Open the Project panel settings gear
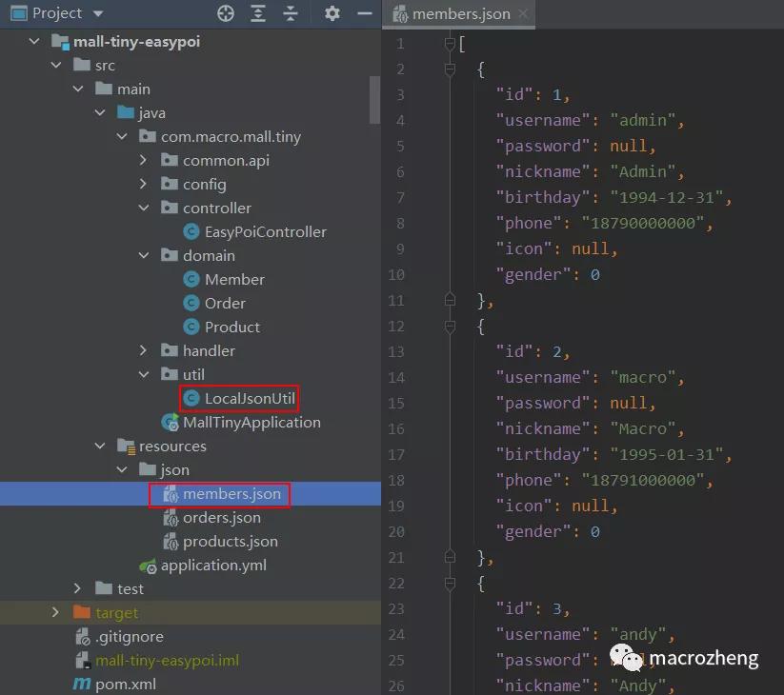The image size is (784, 695). tap(331, 13)
